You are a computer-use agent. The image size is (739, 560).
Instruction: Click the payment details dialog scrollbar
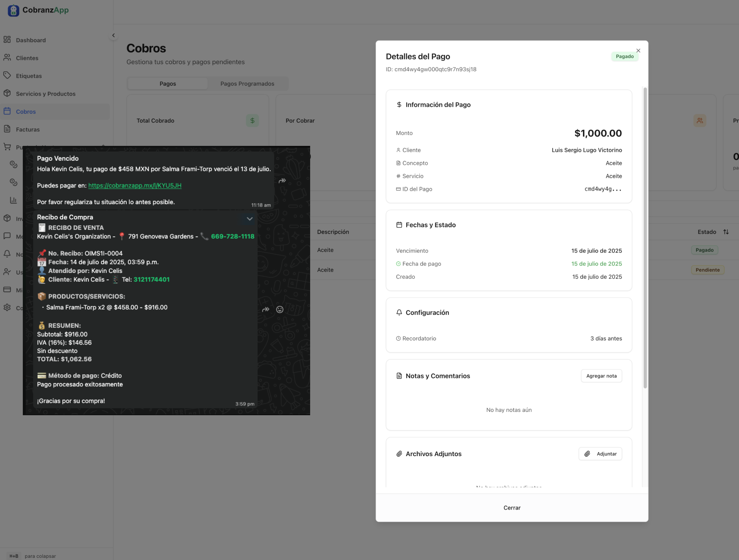point(645,238)
